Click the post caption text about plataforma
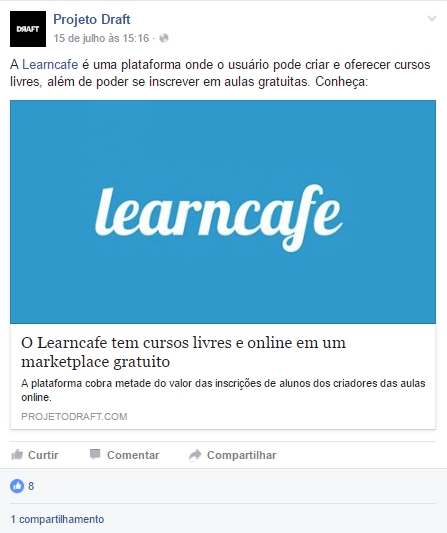 pyautogui.click(x=220, y=73)
